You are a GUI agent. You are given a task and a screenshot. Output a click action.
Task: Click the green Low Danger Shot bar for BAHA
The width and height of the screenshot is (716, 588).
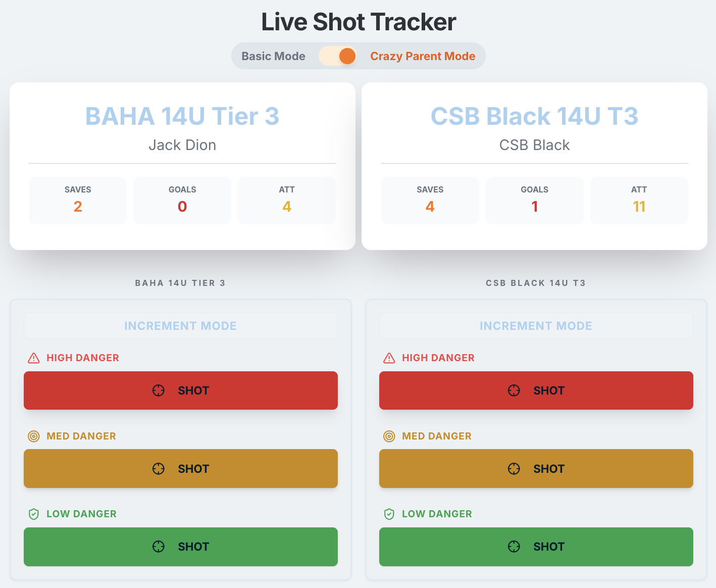click(x=180, y=546)
